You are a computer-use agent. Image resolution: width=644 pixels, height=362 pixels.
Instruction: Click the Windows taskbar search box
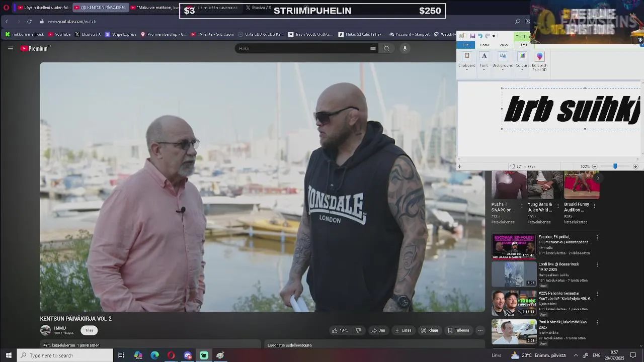pos(65,355)
